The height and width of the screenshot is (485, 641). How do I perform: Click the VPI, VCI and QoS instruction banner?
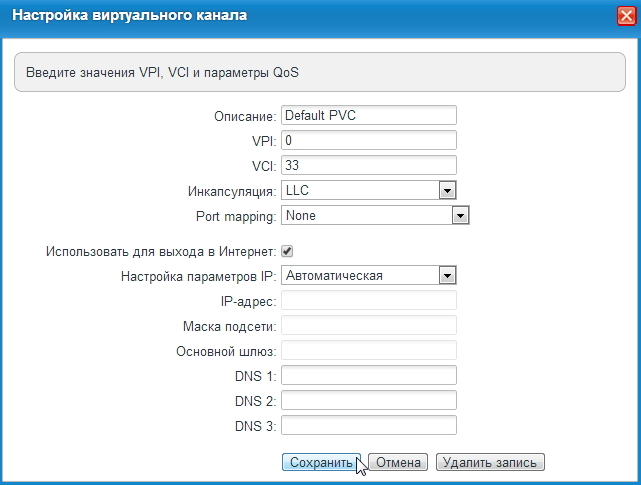(x=318, y=73)
